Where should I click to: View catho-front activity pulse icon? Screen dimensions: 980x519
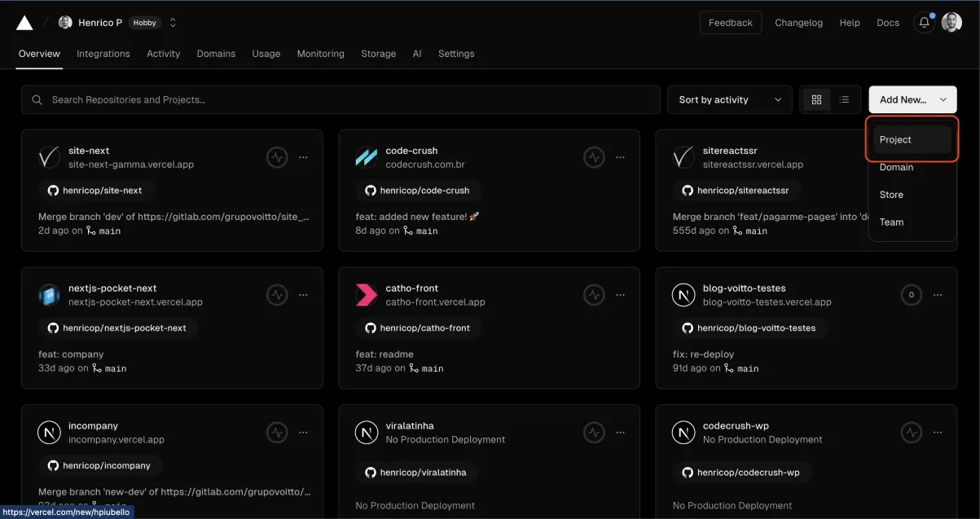tap(594, 295)
